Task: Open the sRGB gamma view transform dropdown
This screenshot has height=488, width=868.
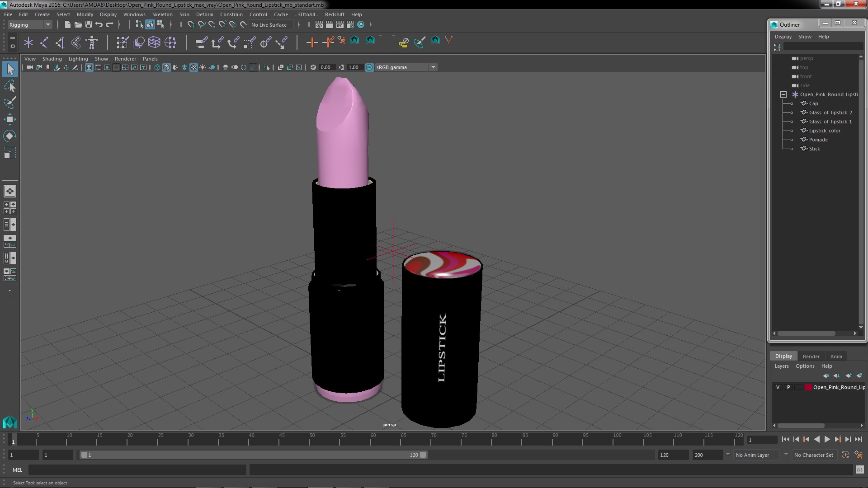Action: pos(406,67)
